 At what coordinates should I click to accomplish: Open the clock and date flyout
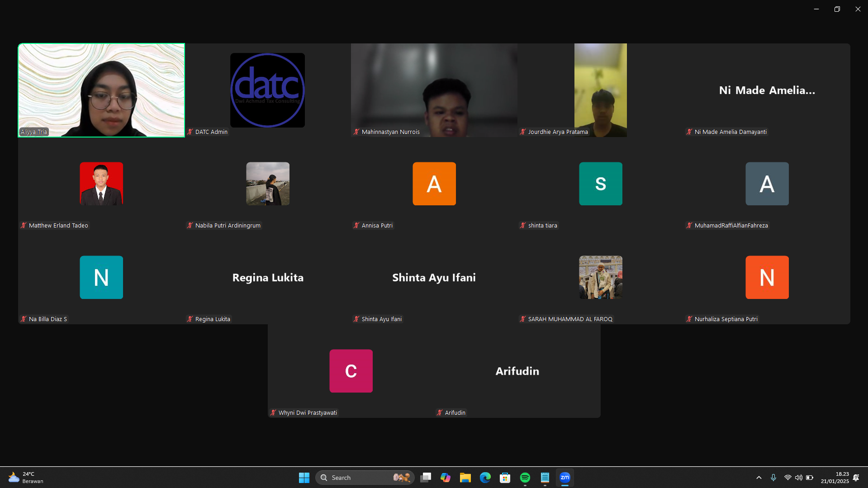click(835, 478)
